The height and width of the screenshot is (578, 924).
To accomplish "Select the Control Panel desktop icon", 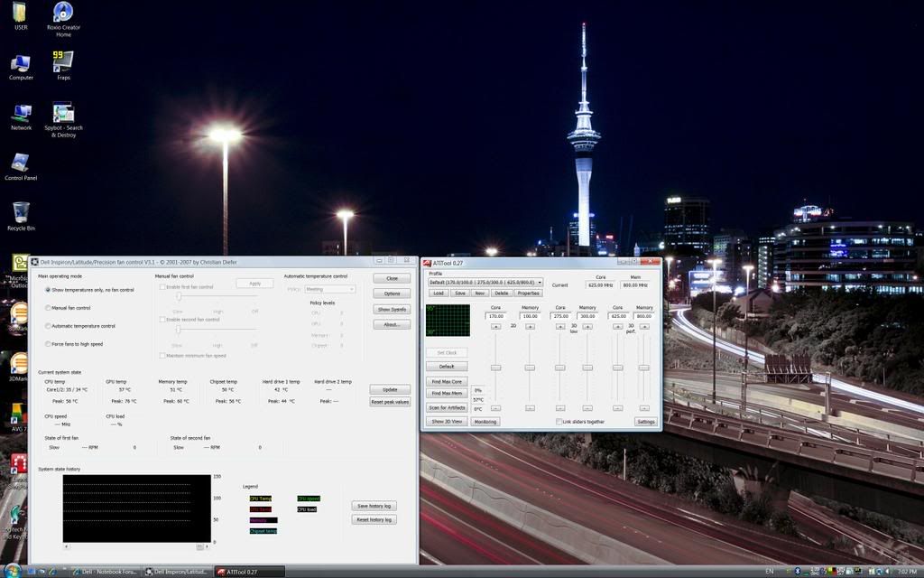I will (21, 167).
